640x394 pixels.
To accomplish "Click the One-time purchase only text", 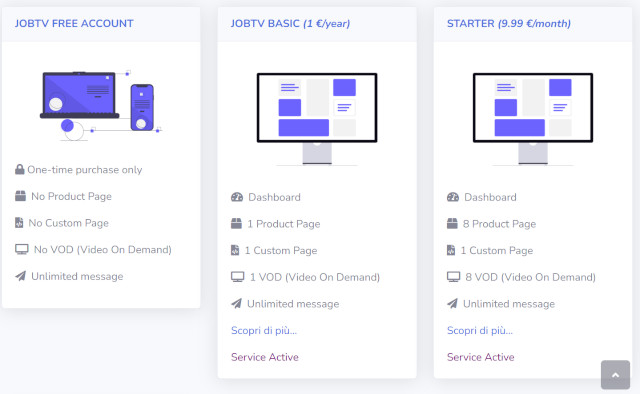I will tap(85, 169).
